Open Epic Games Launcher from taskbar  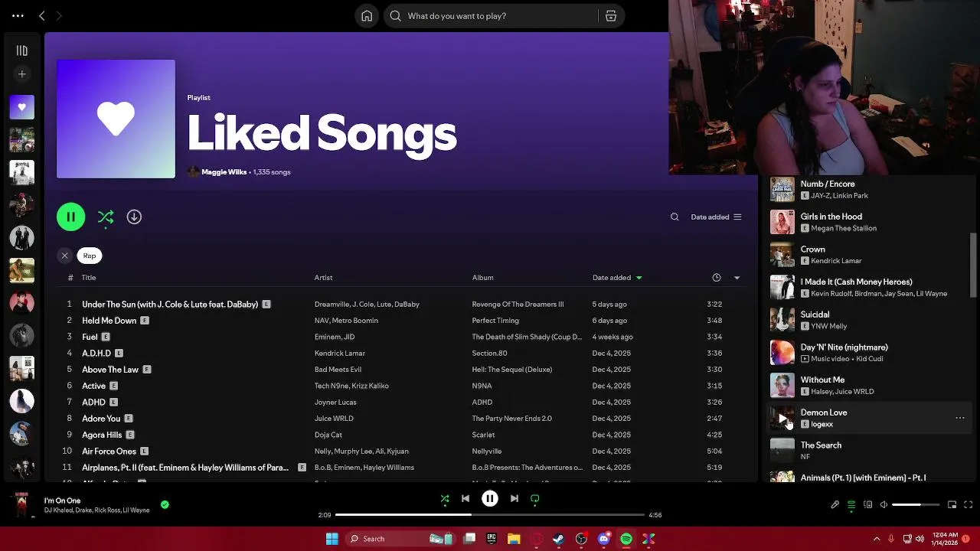point(492,539)
